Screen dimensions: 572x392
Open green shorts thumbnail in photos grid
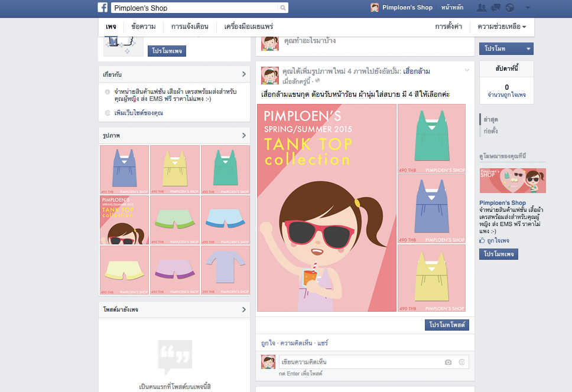tap(175, 220)
